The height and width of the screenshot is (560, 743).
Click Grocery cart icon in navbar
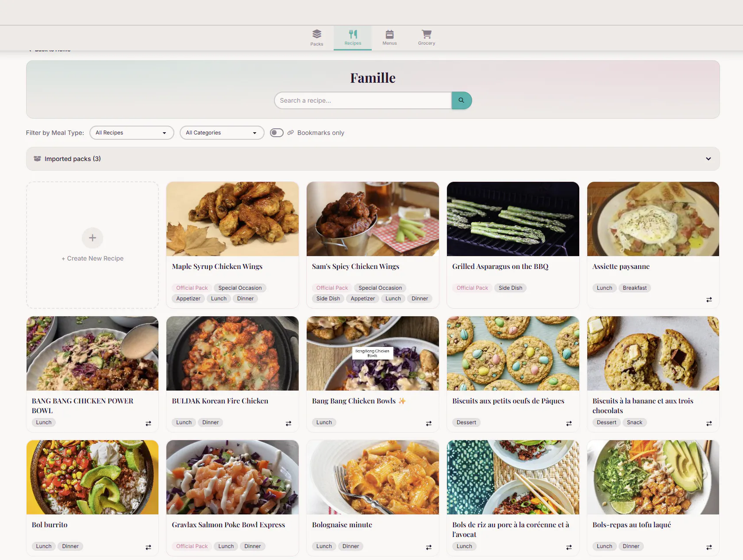point(427,34)
